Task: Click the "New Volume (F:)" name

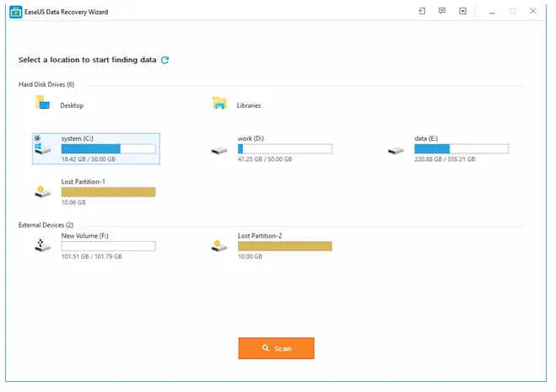Action: 84,236
